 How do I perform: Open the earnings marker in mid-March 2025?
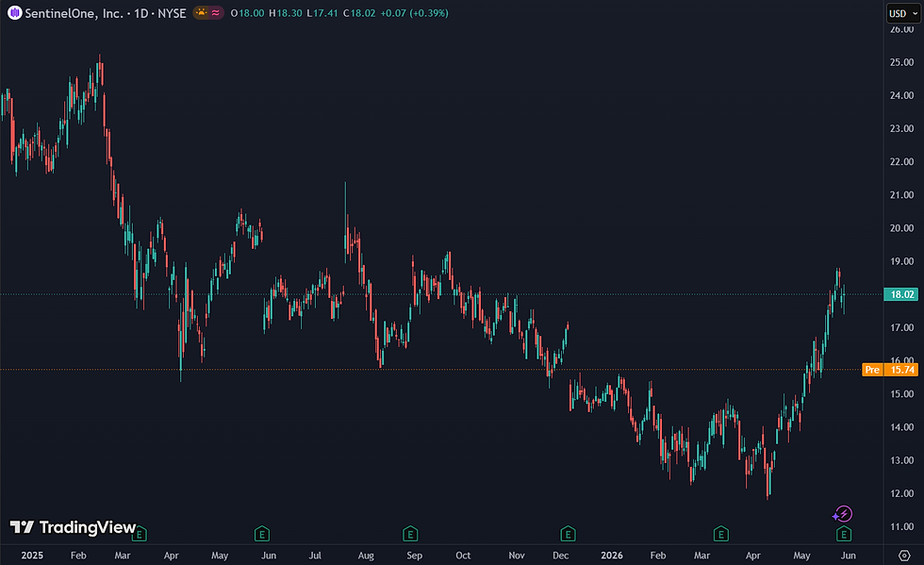coord(140,534)
